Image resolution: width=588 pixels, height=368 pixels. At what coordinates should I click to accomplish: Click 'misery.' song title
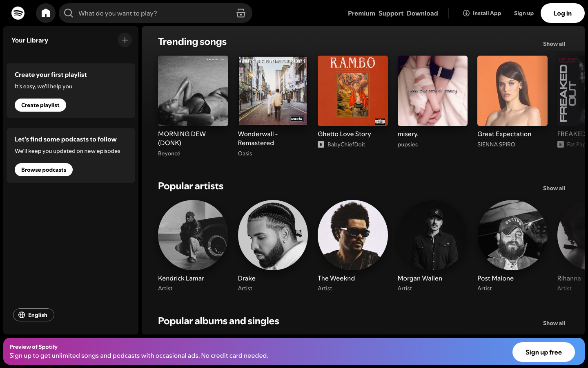tap(408, 134)
